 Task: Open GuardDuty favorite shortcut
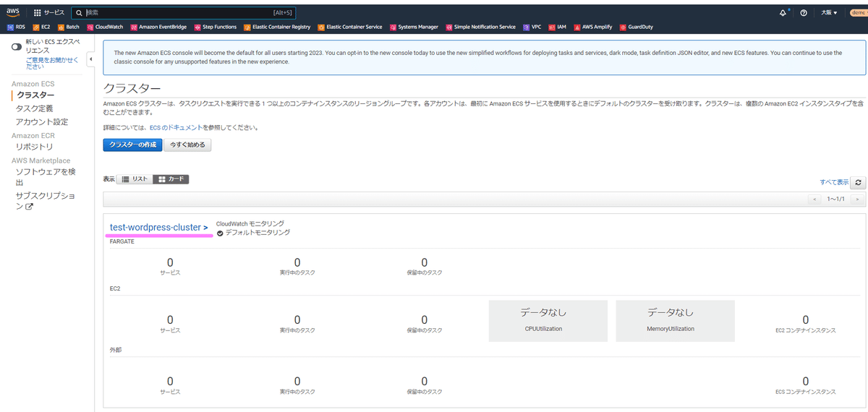point(636,27)
